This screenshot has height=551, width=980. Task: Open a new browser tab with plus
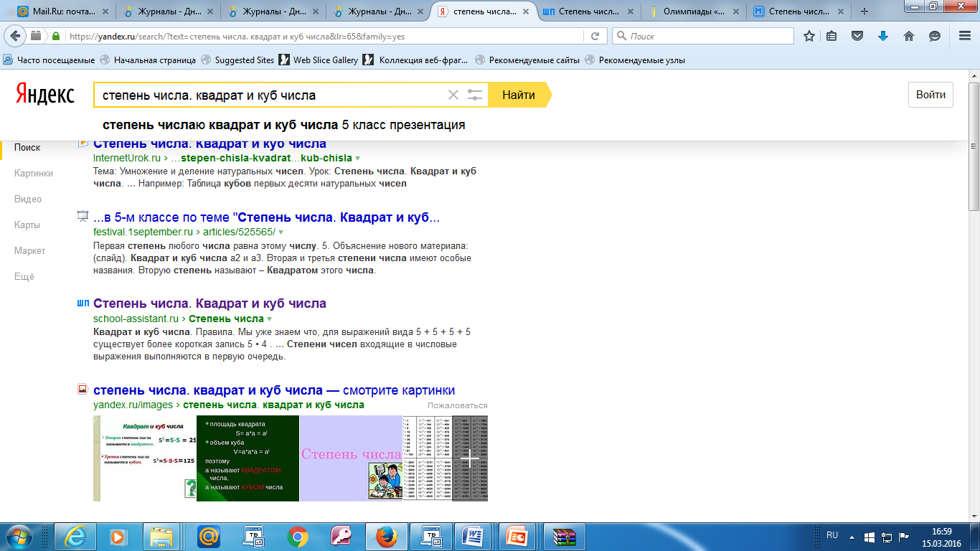click(864, 11)
